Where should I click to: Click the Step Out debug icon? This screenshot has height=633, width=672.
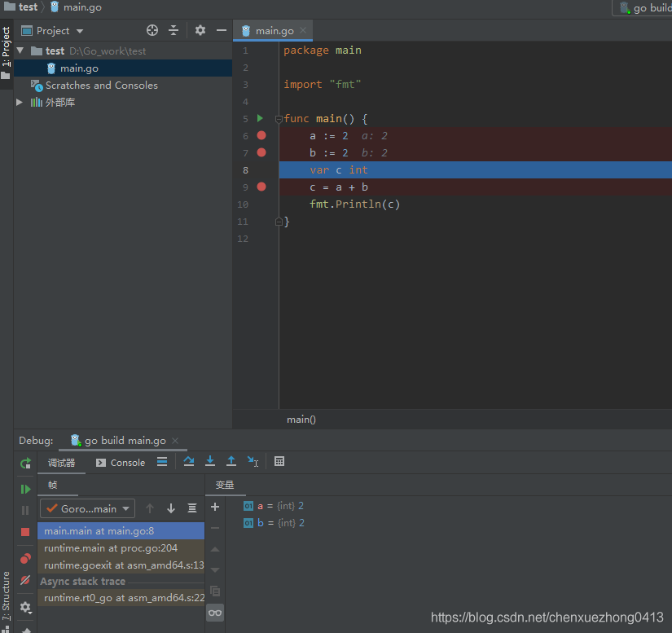[x=231, y=461]
